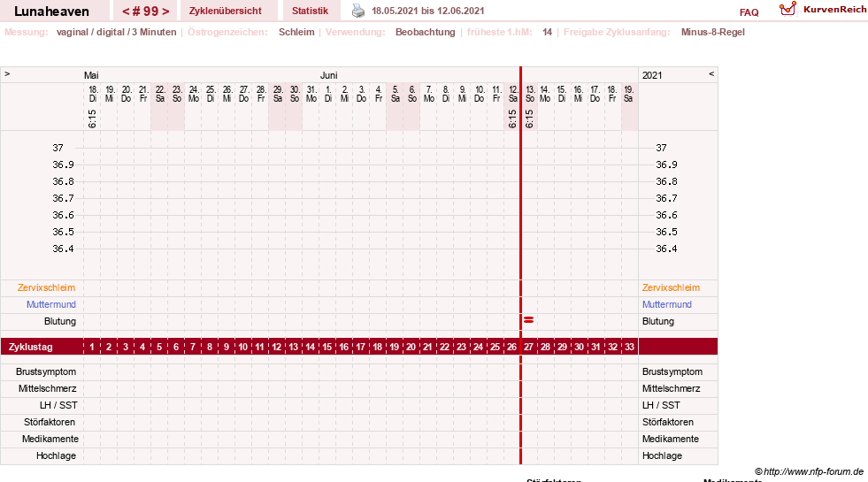The height and width of the screenshot is (482, 868).
Task: Click the left 37 temperature axis label
Action: pyautogui.click(x=58, y=148)
